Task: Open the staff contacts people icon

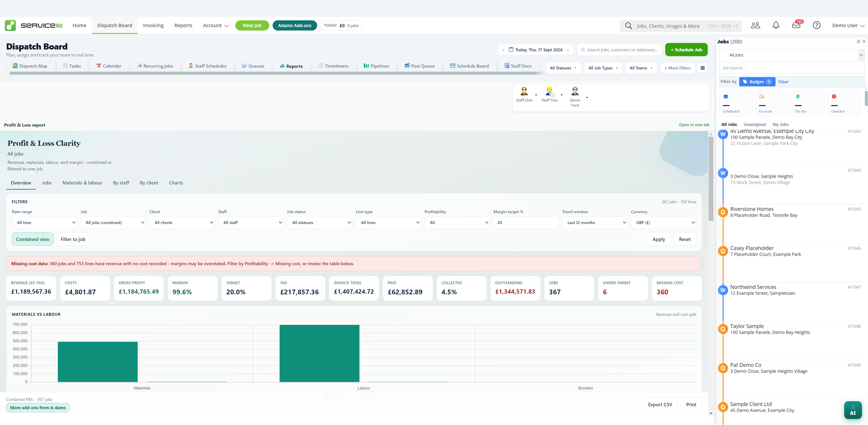Action: click(x=755, y=25)
